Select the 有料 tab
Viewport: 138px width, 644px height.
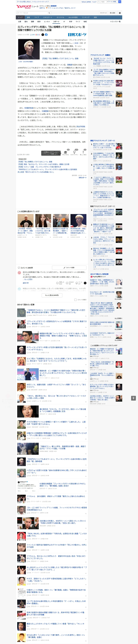(x=95, y=17)
